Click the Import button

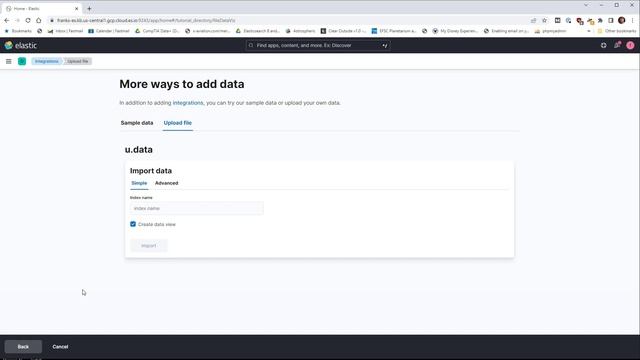click(x=149, y=246)
